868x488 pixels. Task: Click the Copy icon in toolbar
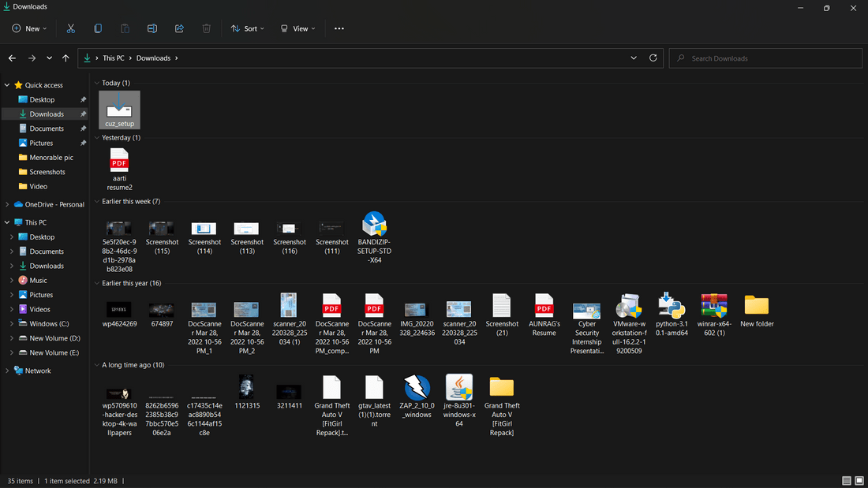(98, 28)
